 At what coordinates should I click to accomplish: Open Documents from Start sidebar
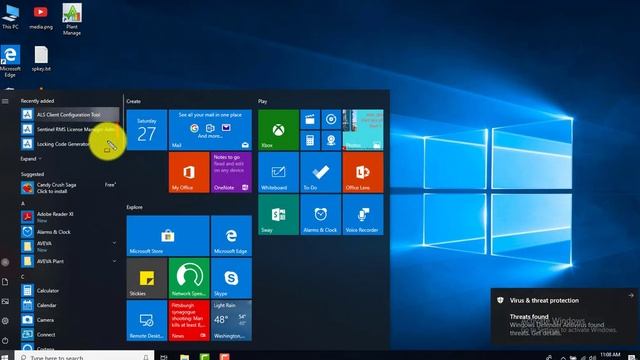(5, 282)
